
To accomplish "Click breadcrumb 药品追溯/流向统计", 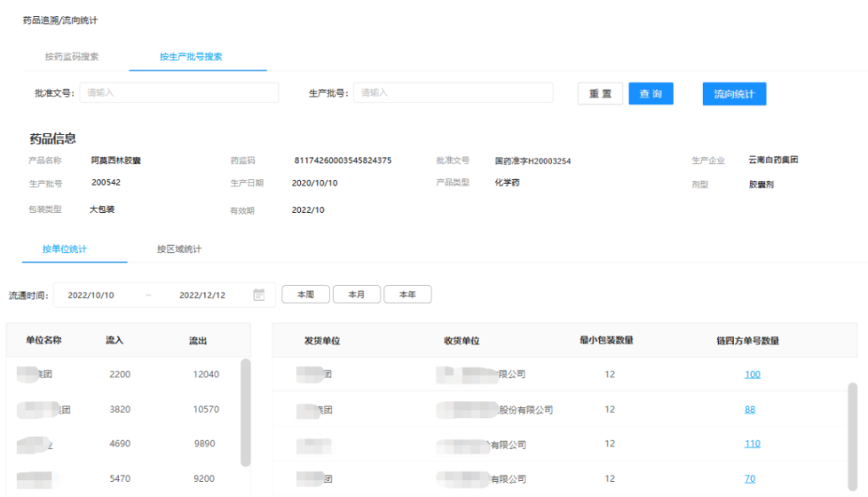I will 60,20.
